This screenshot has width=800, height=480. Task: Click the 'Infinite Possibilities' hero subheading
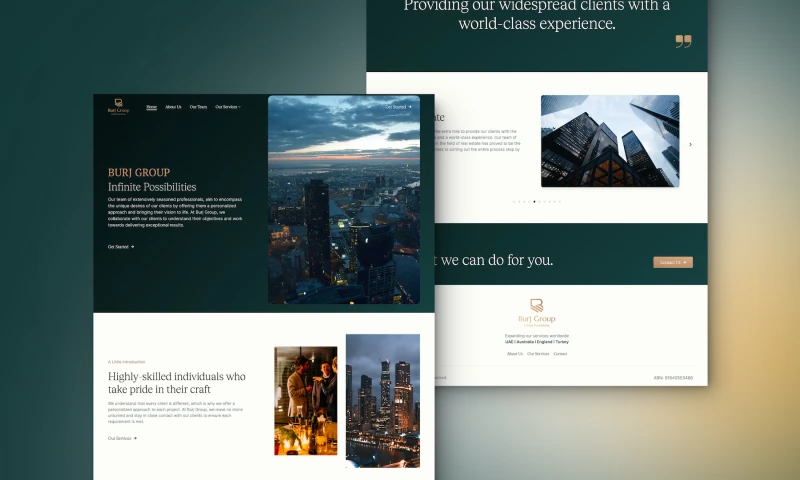[152, 187]
